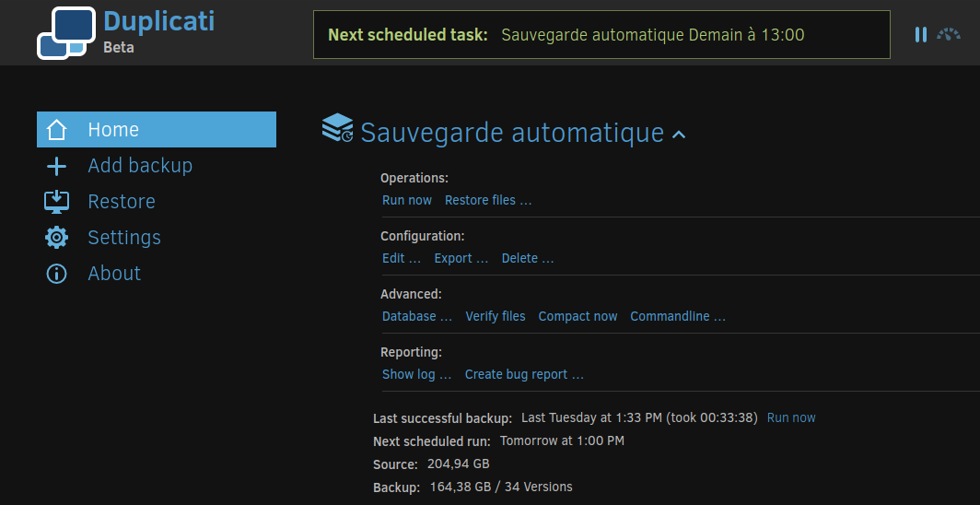The height and width of the screenshot is (505, 980).
Task: Click the Source size '204,94 GB'
Action: coord(458,464)
